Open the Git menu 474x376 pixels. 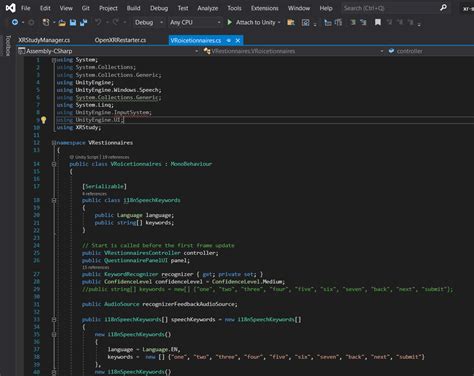pos(86,8)
